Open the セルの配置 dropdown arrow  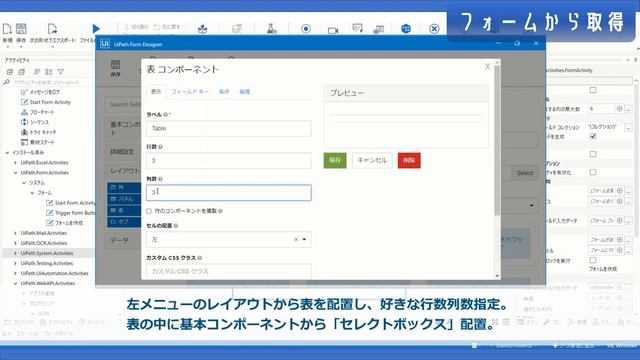pyautogui.click(x=304, y=240)
